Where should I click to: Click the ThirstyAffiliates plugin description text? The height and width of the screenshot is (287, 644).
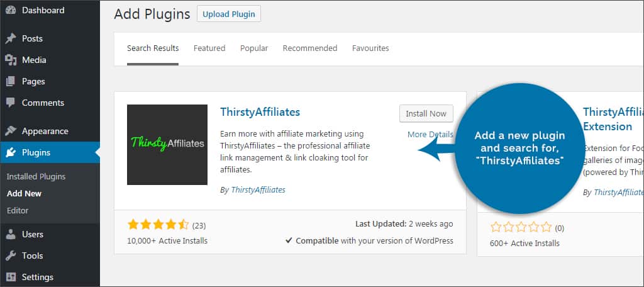tap(295, 152)
